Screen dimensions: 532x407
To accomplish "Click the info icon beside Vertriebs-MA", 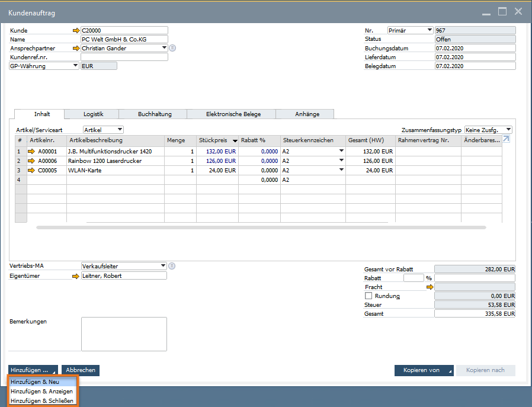I will coord(172,266).
